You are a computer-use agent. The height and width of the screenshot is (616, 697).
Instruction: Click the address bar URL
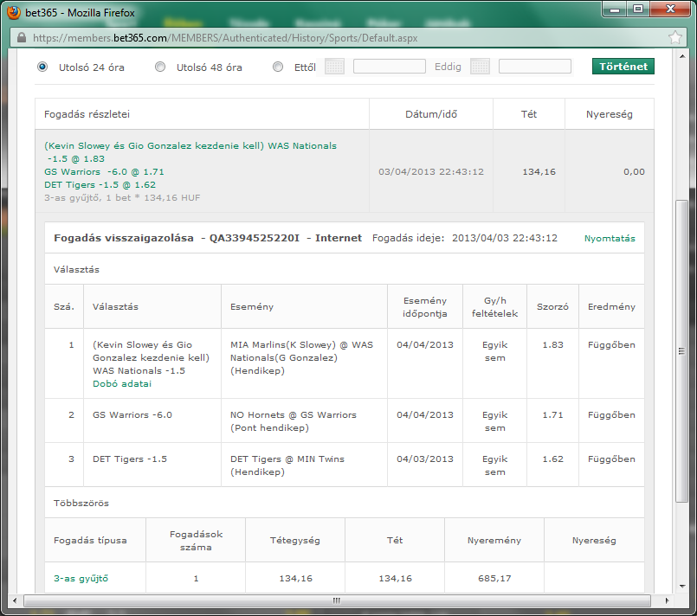225,38
